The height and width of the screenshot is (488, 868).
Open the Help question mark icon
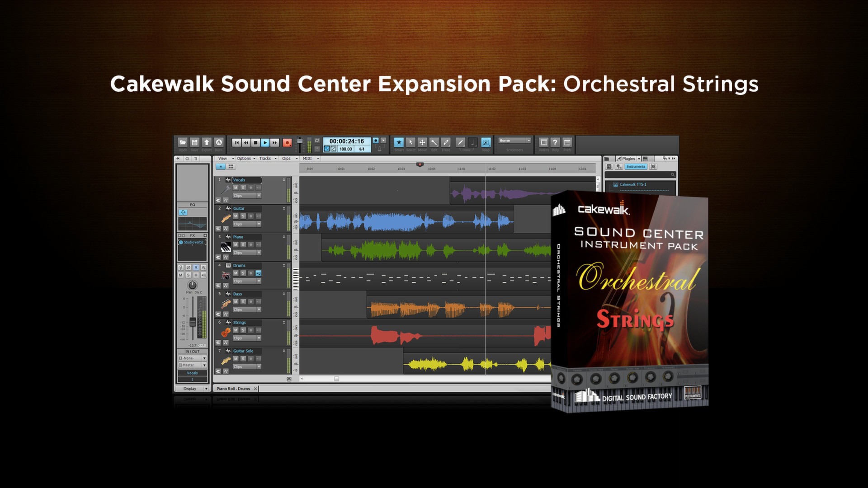555,142
